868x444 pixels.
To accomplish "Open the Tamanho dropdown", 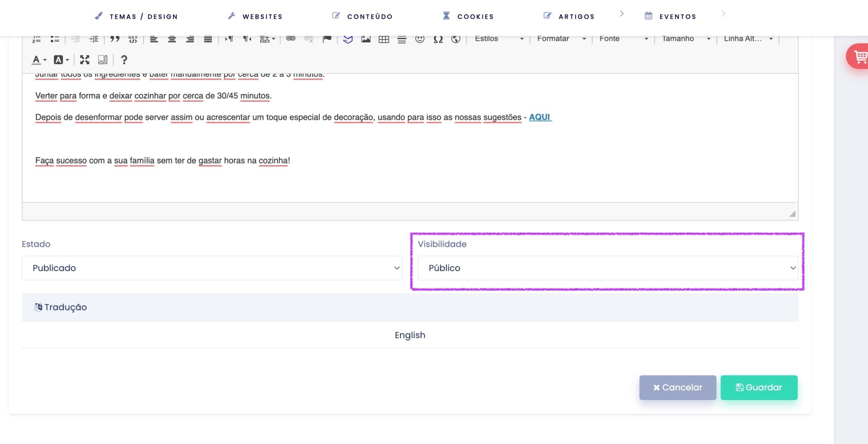I will coord(686,39).
